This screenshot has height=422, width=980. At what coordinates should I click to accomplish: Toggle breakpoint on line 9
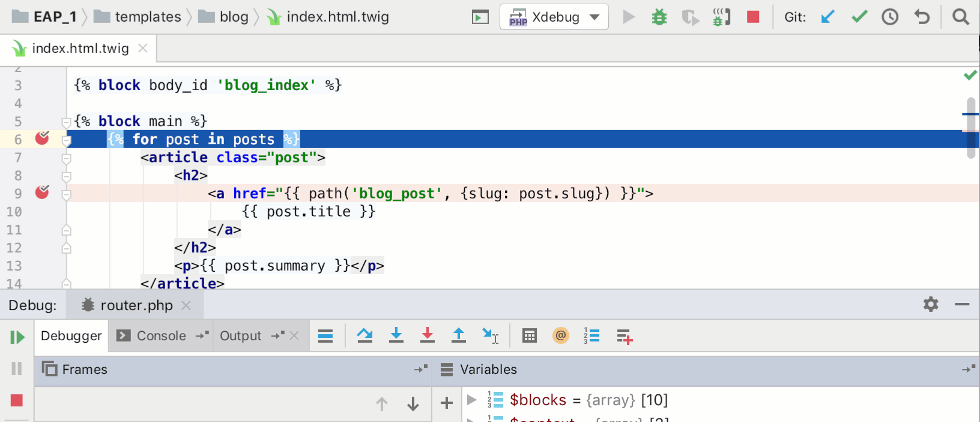pyautogui.click(x=42, y=192)
